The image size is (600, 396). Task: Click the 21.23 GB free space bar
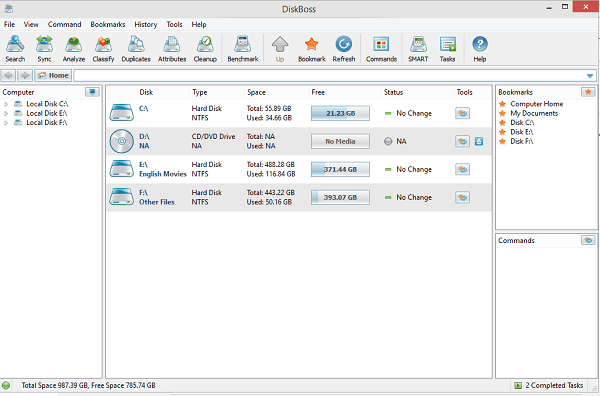pyautogui.click(x=340, y=113)
